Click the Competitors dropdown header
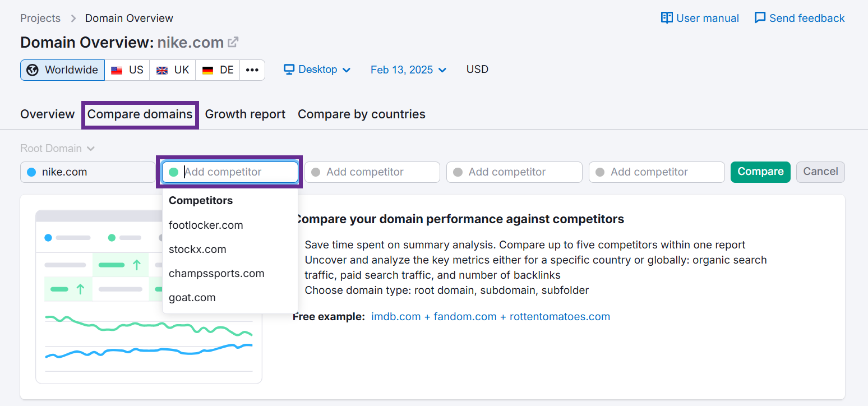 (201, 201)
